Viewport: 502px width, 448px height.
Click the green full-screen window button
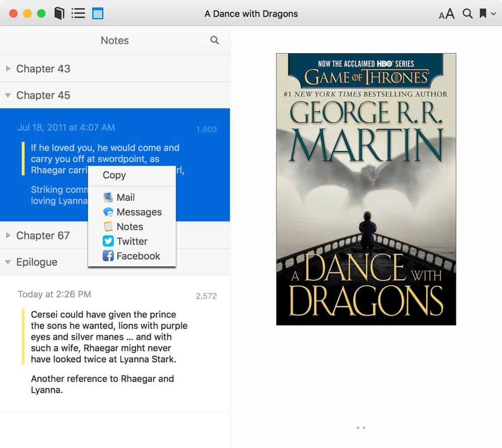[41, 14]
